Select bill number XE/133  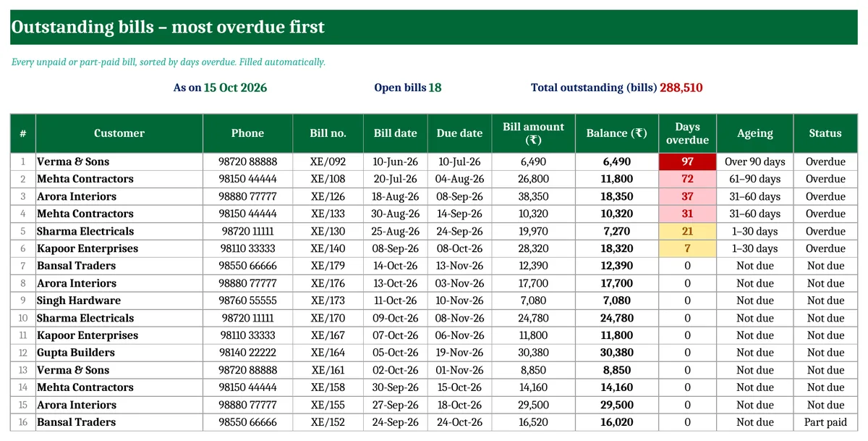(x=328, y=214)
